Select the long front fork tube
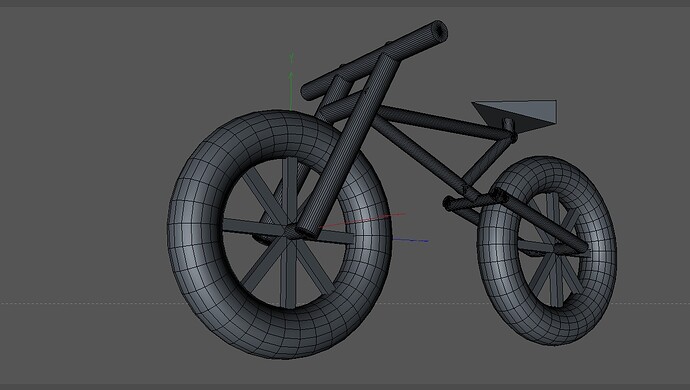Image resolution: width=690 pixels, height=390 pixels. [x=348, y=145]
